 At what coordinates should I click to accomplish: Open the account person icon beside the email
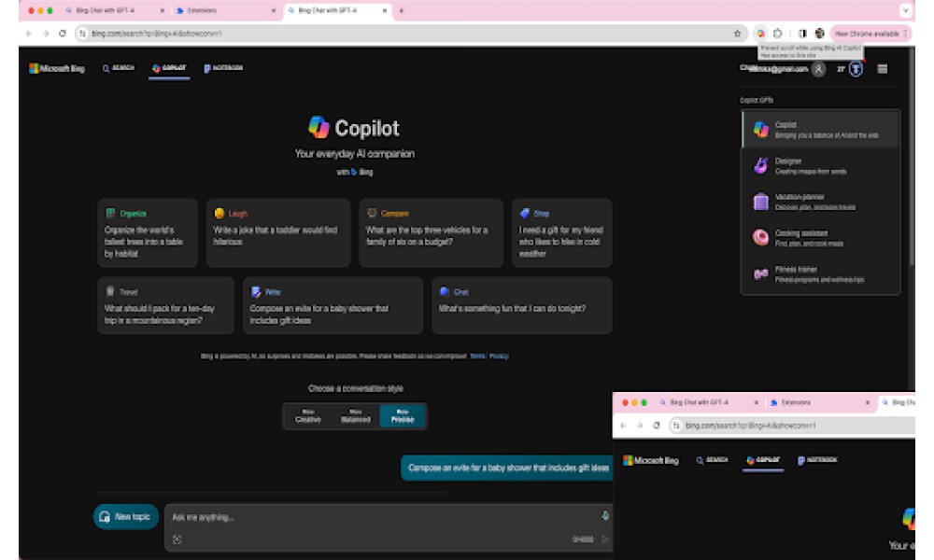tap(819, 69)
